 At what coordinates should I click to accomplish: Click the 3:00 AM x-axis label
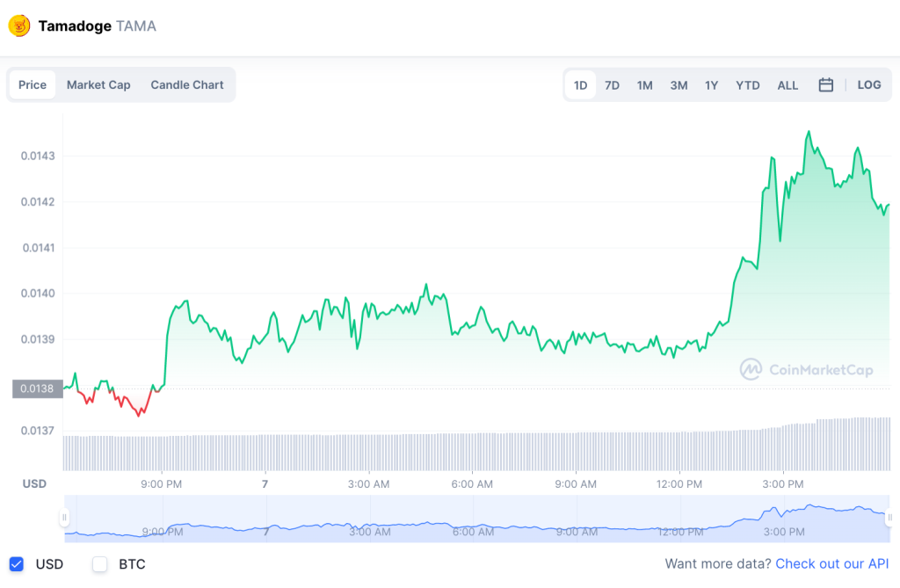tap(368, 484)
